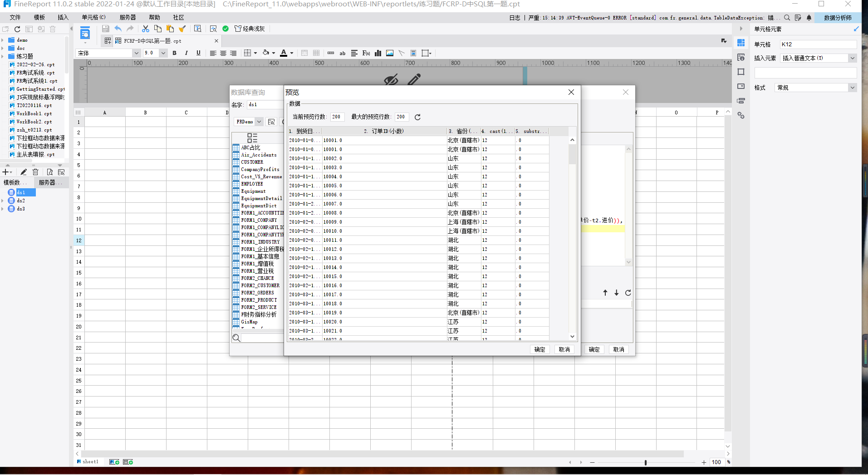
Task: Click the notification bell icon
Action: (x=809, y=18)
